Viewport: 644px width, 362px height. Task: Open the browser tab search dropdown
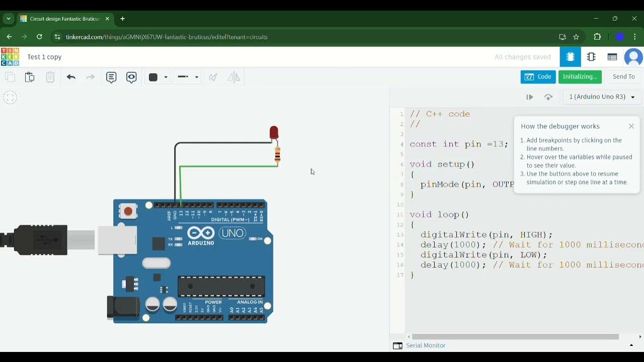(8, 19)
